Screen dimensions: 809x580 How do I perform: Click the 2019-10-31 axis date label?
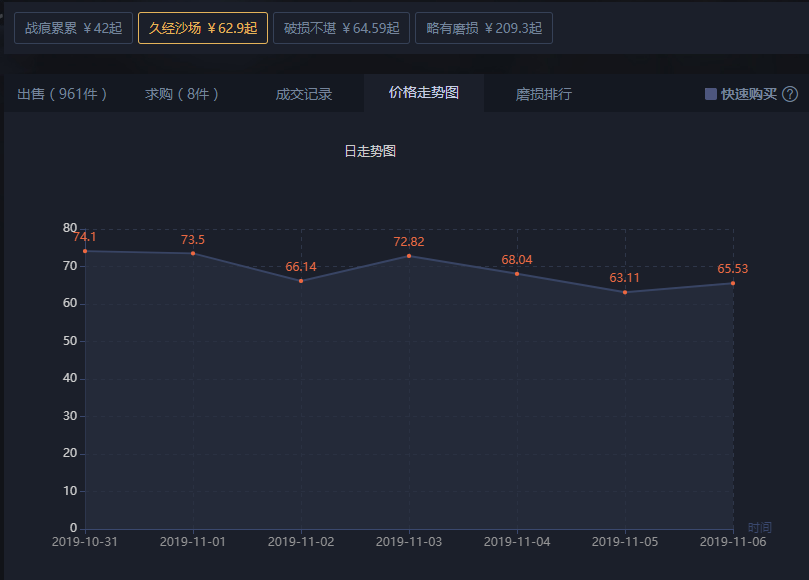click(x=85, y=542)
